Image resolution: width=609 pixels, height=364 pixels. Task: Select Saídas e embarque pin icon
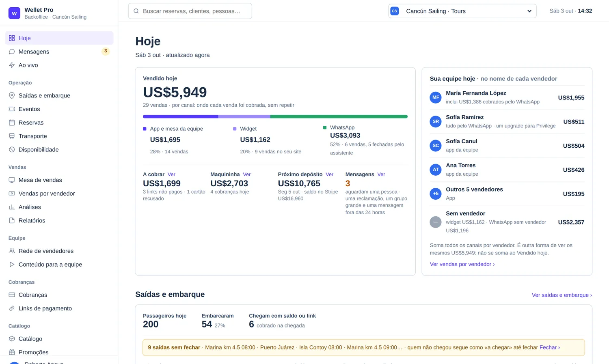tap(12, 95)
